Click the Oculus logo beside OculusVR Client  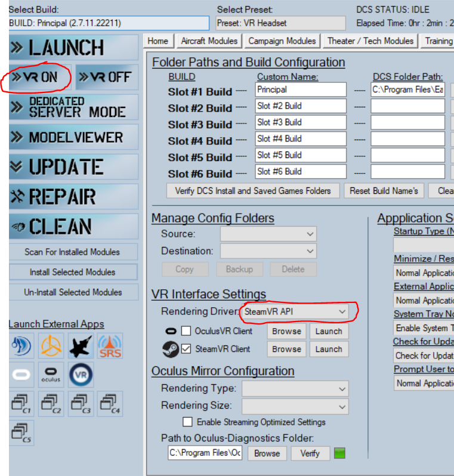coord(171,331)
